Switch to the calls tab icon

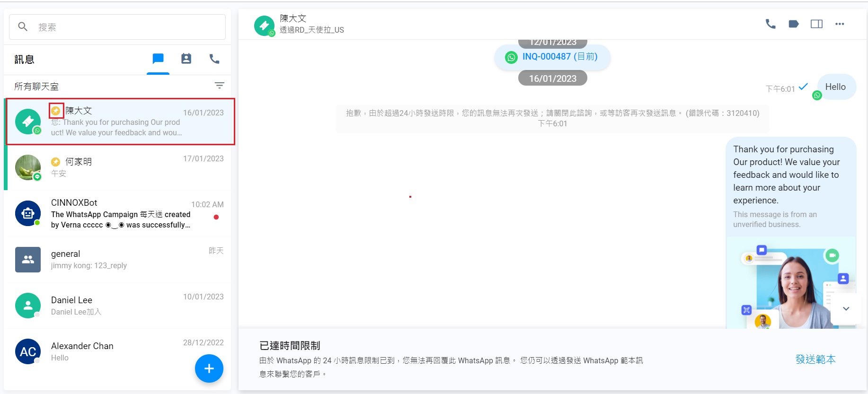[214, 59]
